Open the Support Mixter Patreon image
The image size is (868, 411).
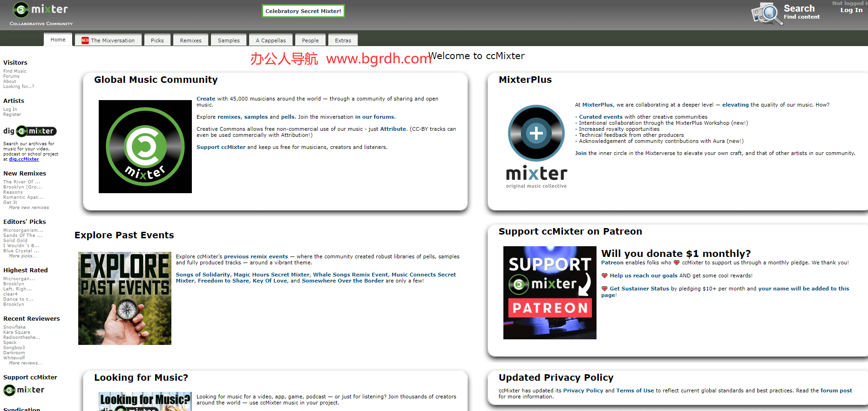coord(549,293)
